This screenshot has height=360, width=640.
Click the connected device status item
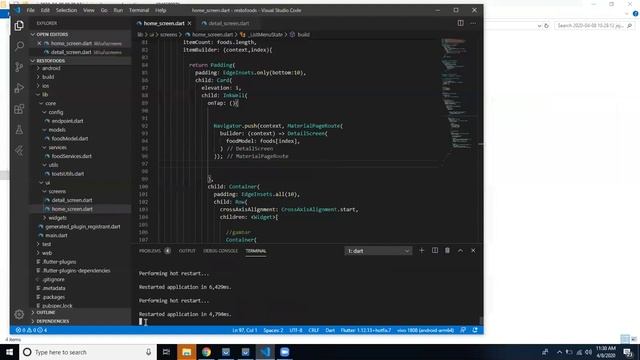(425, 330)
